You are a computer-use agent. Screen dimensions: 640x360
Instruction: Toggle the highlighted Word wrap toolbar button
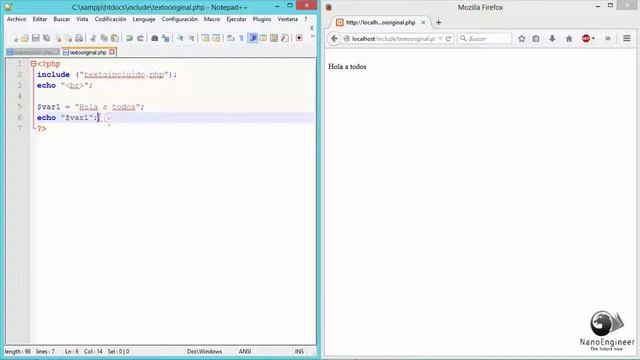253,38
